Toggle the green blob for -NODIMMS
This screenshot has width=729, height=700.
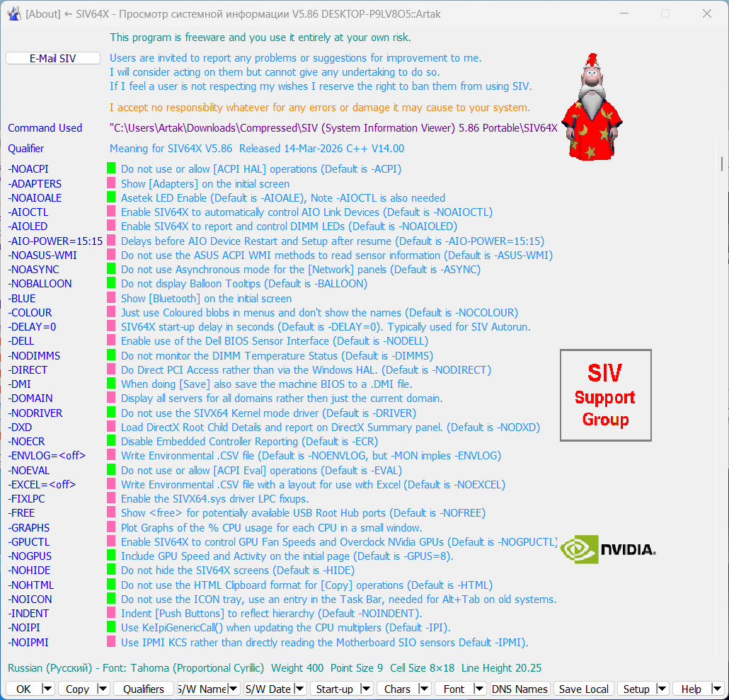111,355
